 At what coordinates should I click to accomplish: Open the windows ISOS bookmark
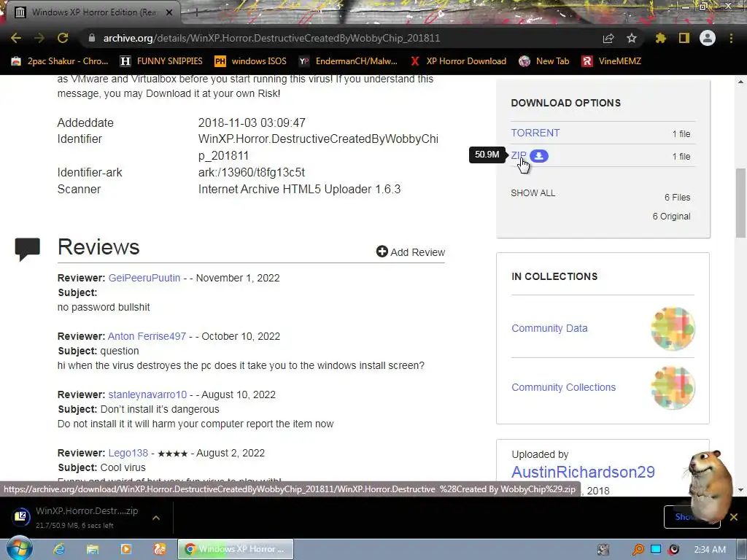251,61
